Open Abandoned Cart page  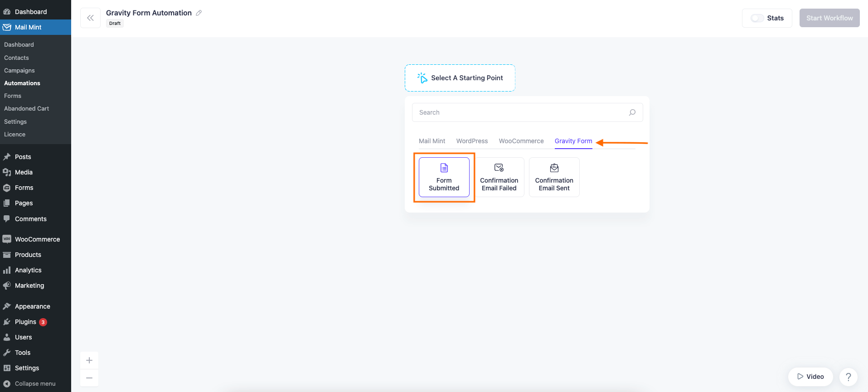26,108
